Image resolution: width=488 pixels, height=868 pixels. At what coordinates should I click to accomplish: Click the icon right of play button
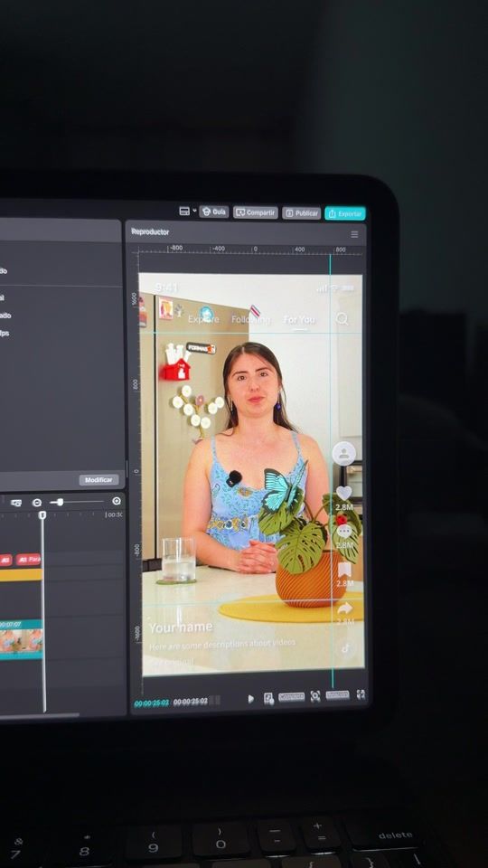pos(268,698)
